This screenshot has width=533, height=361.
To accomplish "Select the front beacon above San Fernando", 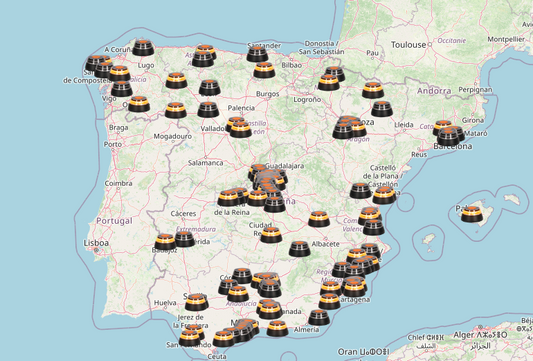I will click(x=189, y=338).
